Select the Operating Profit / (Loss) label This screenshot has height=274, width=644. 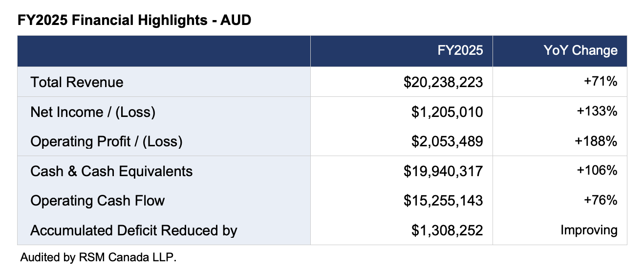tap(106, 141)
